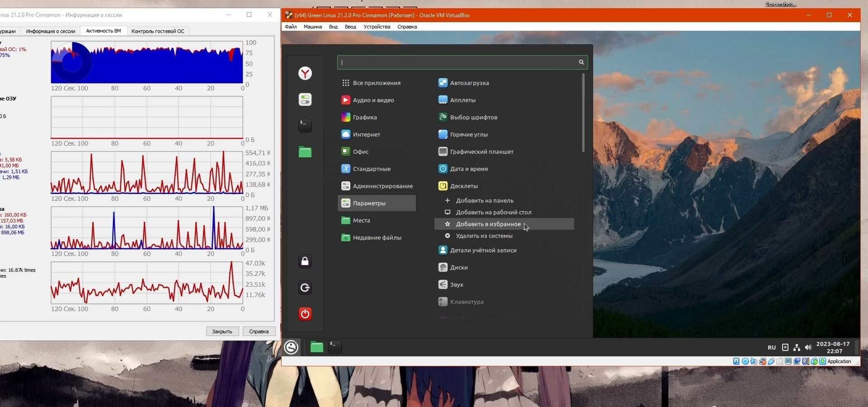The width and height of the screenshot is (868, 407).
Task: Select the Параметры category
Action: pos(377,203)
